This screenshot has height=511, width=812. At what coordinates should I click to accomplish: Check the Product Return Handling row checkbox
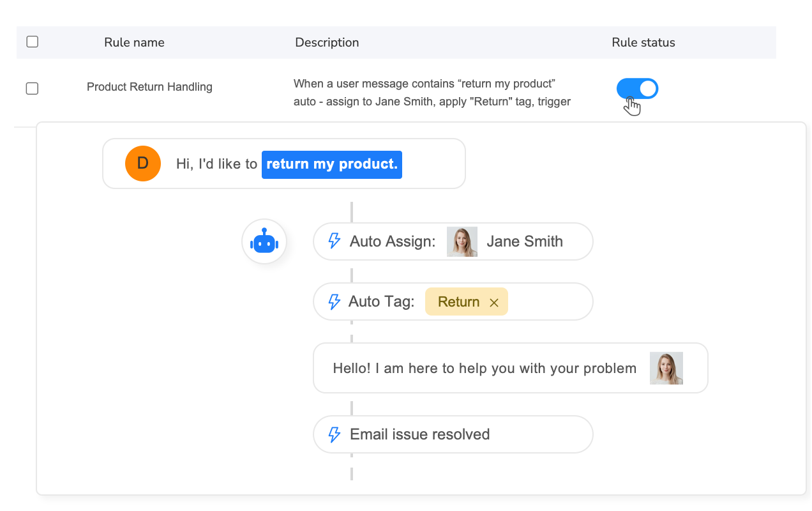[32, 88]
